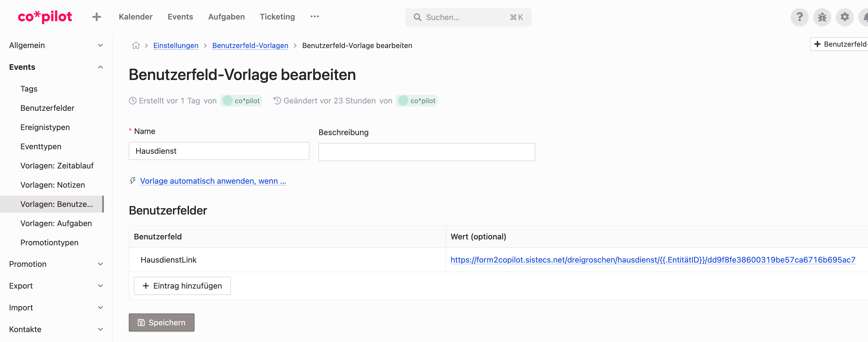Click the home breadcrumb icon
The image size is (868, 342).
tap(136, 45)
